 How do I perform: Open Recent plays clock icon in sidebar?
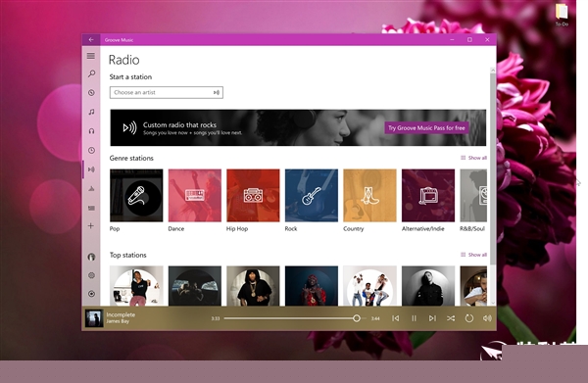point(91,150)
